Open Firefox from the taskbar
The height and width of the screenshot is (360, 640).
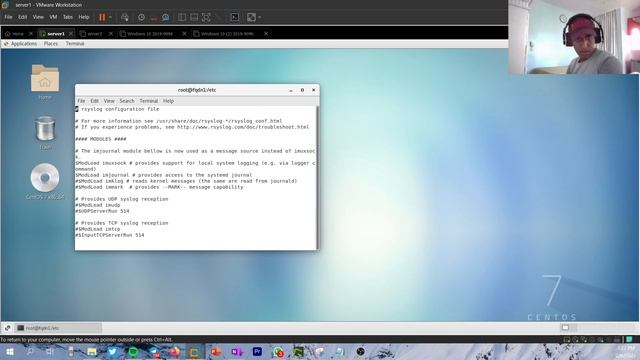coord(175,351)
